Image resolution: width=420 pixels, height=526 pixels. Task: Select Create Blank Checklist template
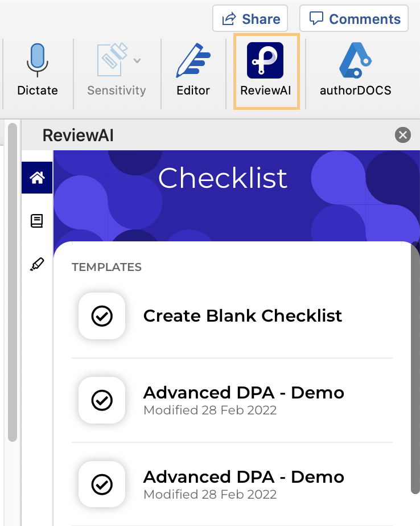coord(232,316)
